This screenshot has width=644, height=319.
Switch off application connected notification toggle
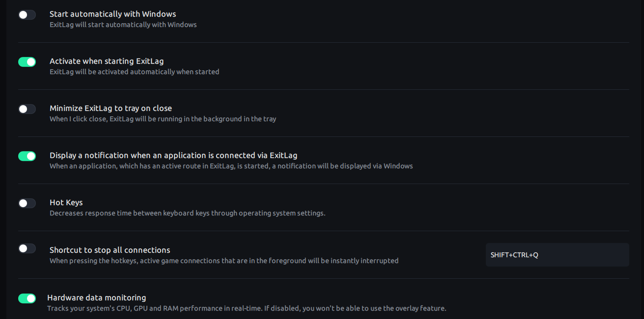point(27,156)
